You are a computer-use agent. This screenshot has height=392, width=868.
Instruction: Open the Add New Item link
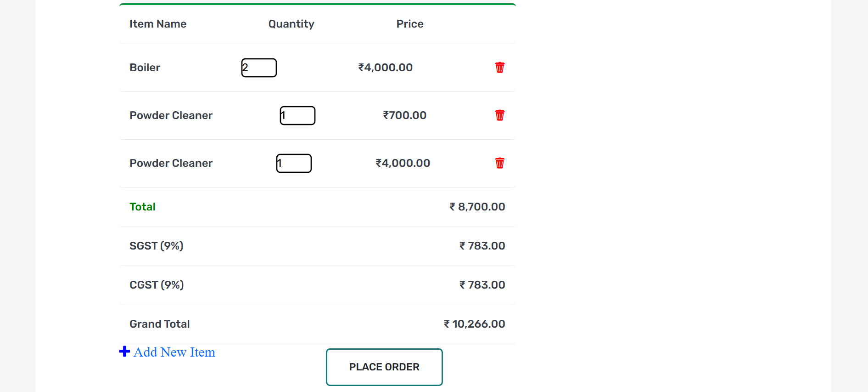coord(174,352)
